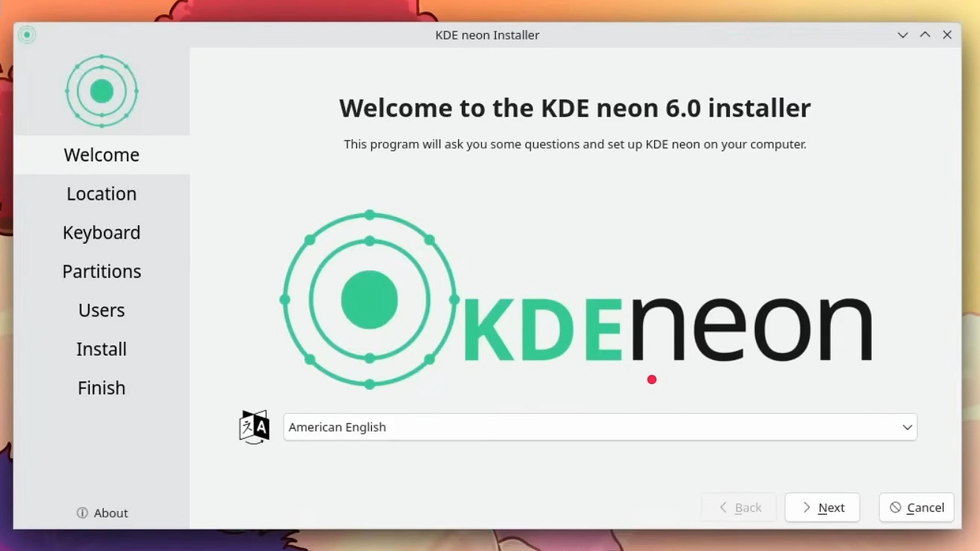This screenshot has height=551, width=980.
Task: Click the Next button arrow icon
Action: coord(806,507)
